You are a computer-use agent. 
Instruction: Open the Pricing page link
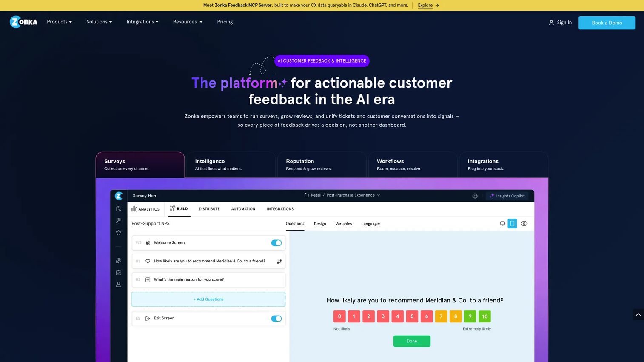coord(225,22)
